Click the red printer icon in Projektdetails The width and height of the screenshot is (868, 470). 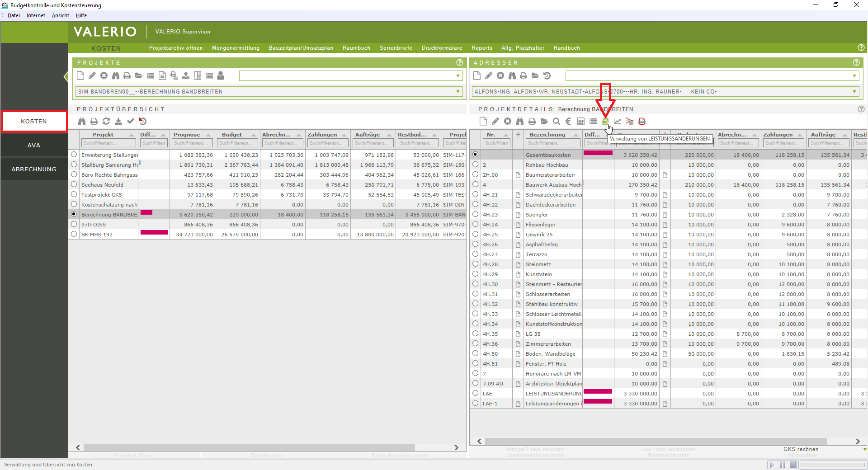tap(642, 121)
